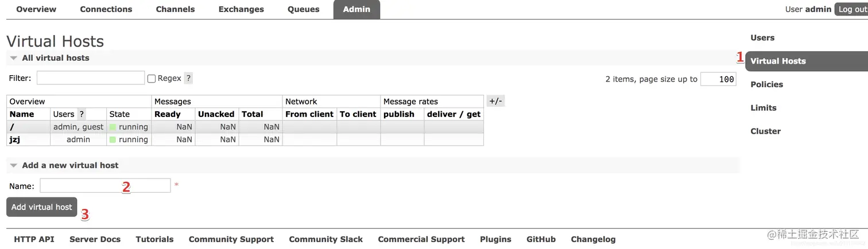Open the Tutorials footer link
Screen dimensions: 868x249
[x=154, y=239]
